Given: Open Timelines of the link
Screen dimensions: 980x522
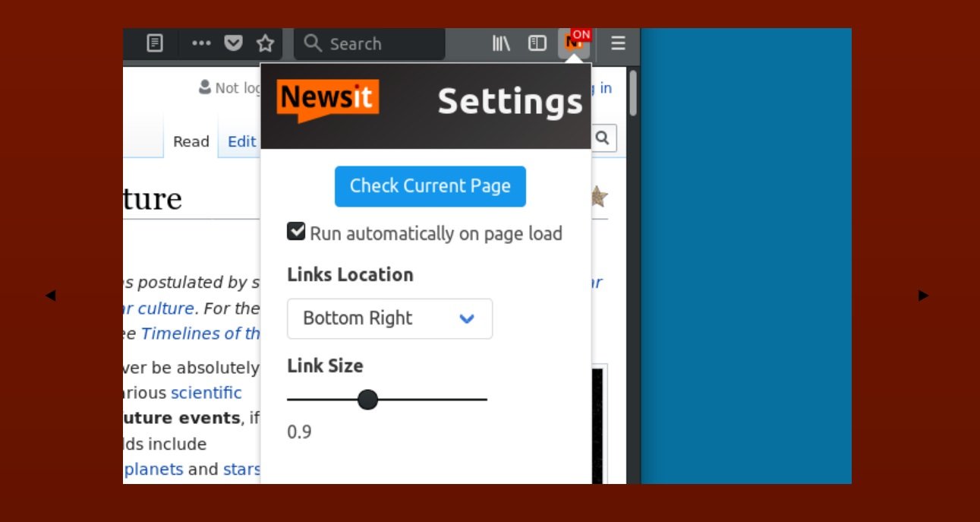Looking at the screenshot, I should point(201,334).
